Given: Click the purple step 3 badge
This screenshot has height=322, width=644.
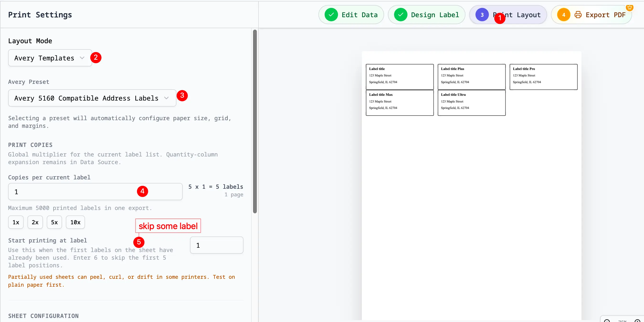Looking at the screenshot, I should point(482,15).
